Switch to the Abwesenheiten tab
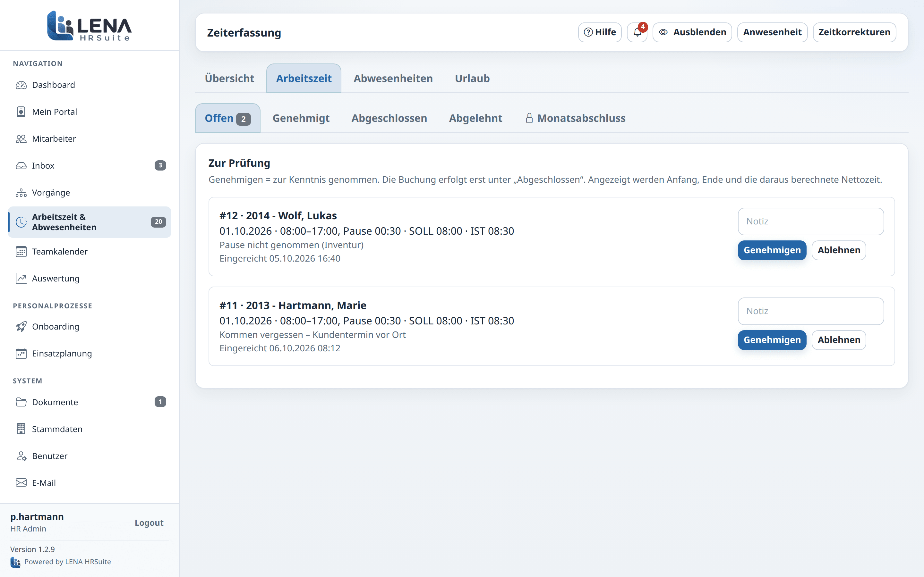The image size is (924, 577). (x=393, y=78)
